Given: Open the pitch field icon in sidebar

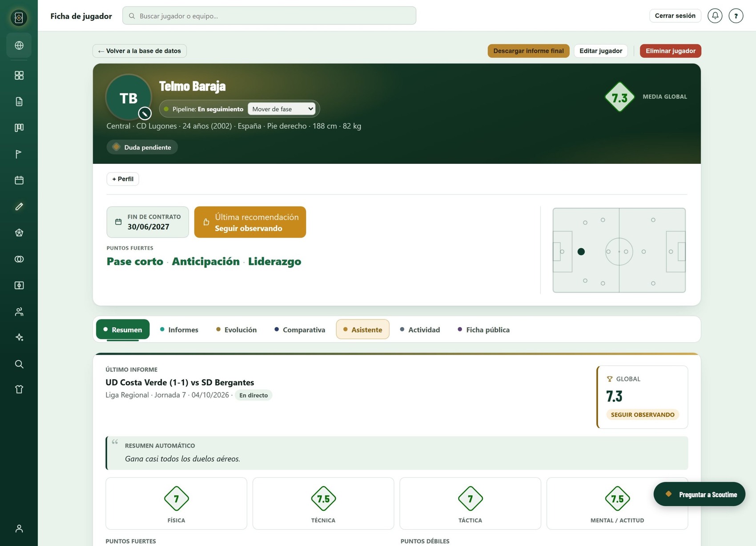Looking at the screenshot, I should click(x=19, y=285).
